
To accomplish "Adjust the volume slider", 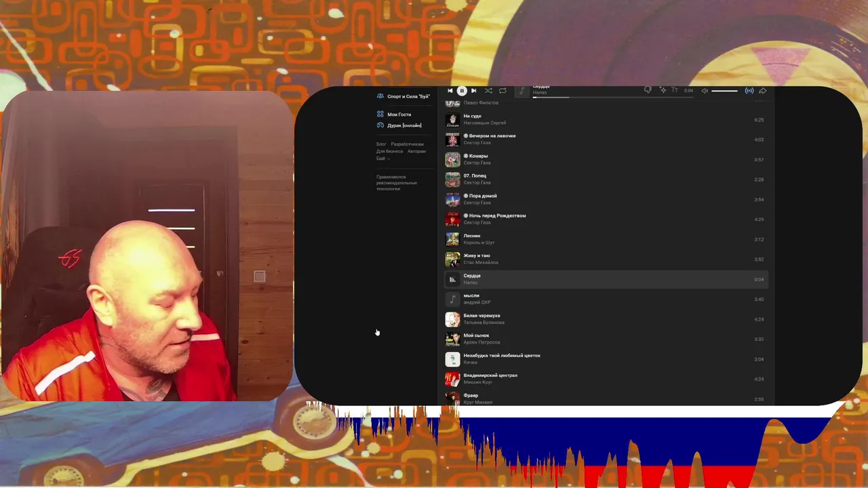I will point(724,91).
